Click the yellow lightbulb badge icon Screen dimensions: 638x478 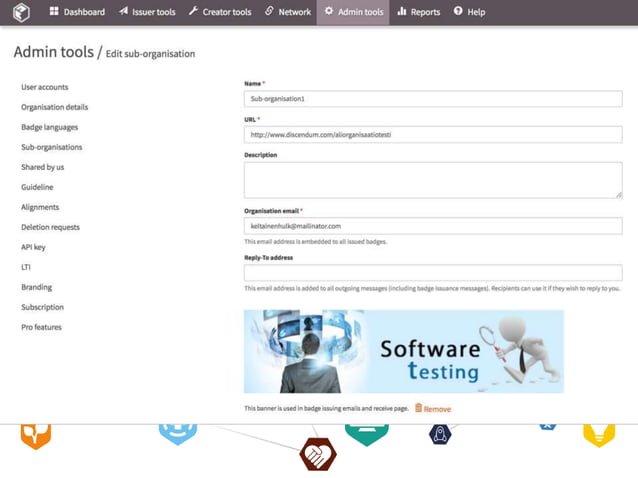pyautogui.click(x=599, y=435)
